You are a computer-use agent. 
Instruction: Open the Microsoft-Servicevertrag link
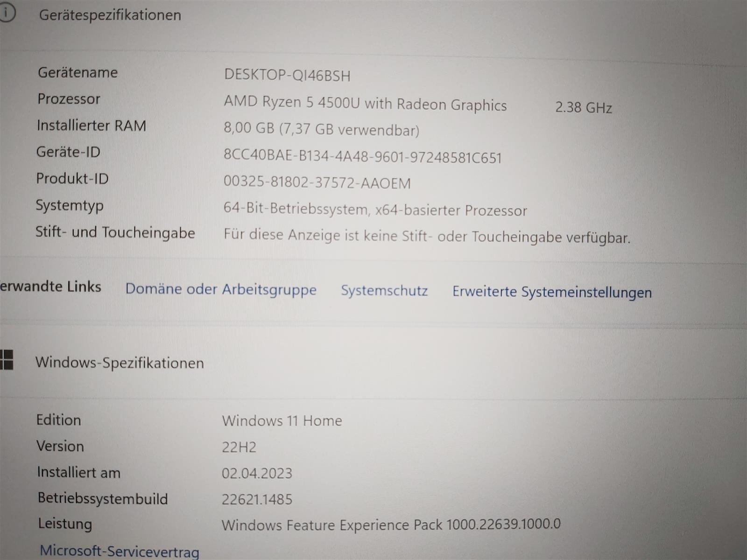pos(120,551)
